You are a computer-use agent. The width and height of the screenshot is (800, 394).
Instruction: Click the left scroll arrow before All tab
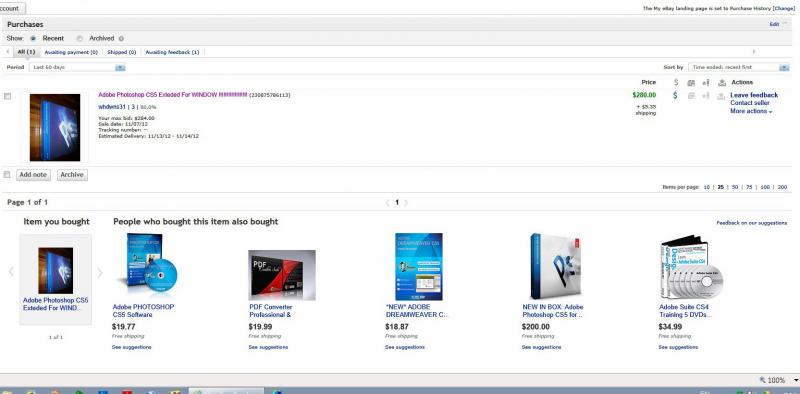pos(8,52)
